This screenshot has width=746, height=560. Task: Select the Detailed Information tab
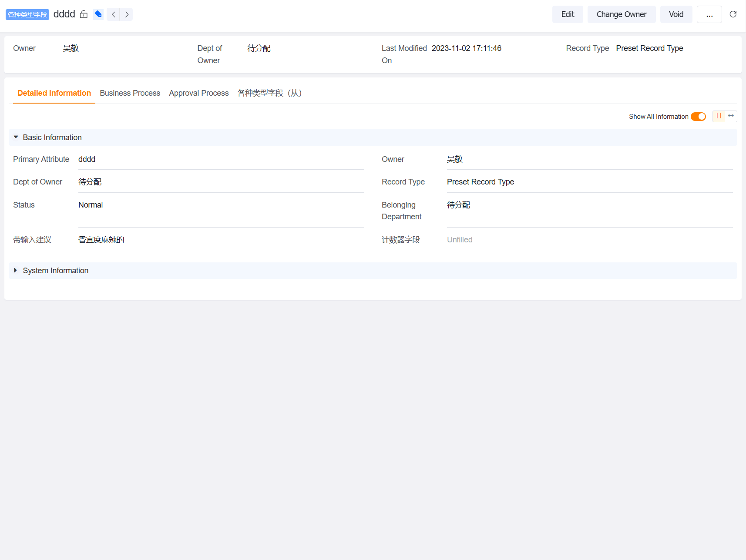tap(54, 93)
